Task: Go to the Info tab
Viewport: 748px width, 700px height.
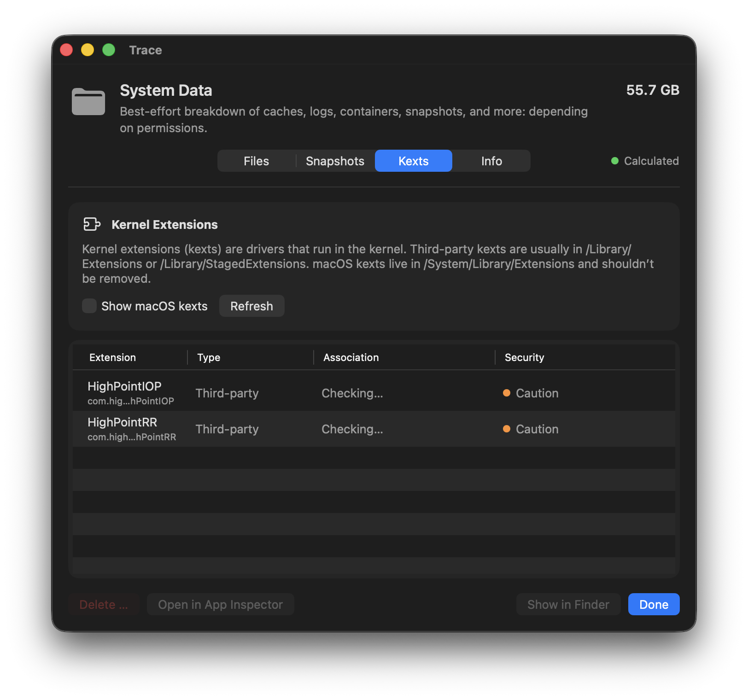Action: click(491, 161)
